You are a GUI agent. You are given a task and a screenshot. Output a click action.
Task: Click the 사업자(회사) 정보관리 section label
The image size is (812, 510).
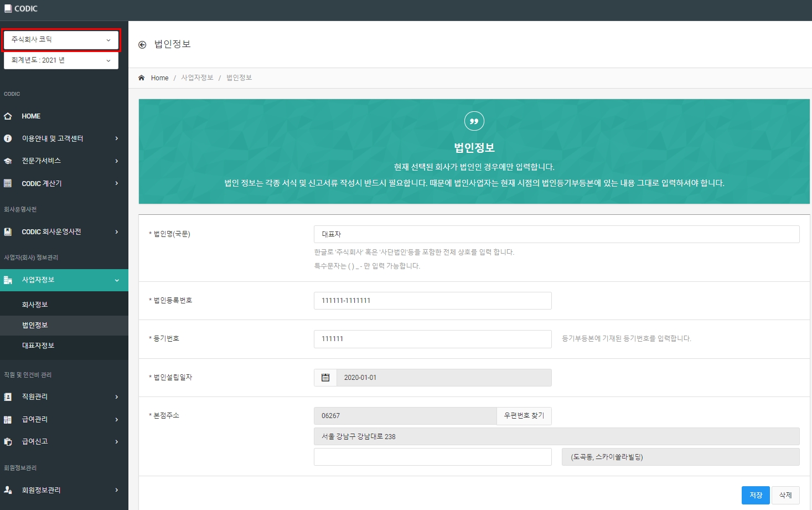(x=31, y=257)
